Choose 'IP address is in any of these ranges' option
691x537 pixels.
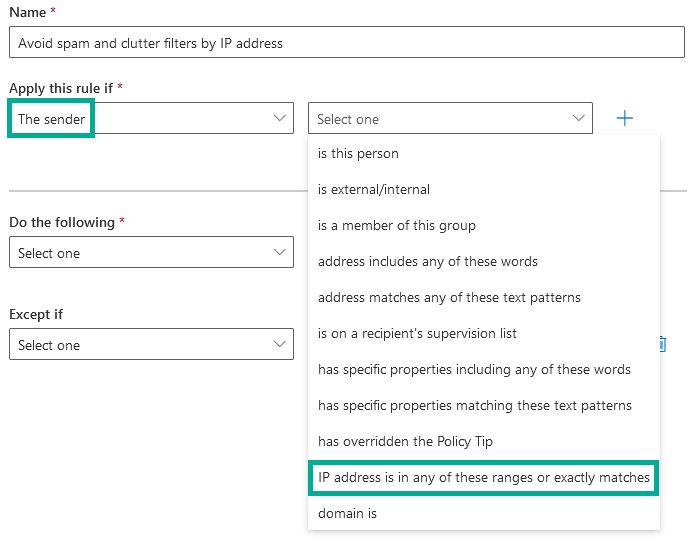coord(483,478)
